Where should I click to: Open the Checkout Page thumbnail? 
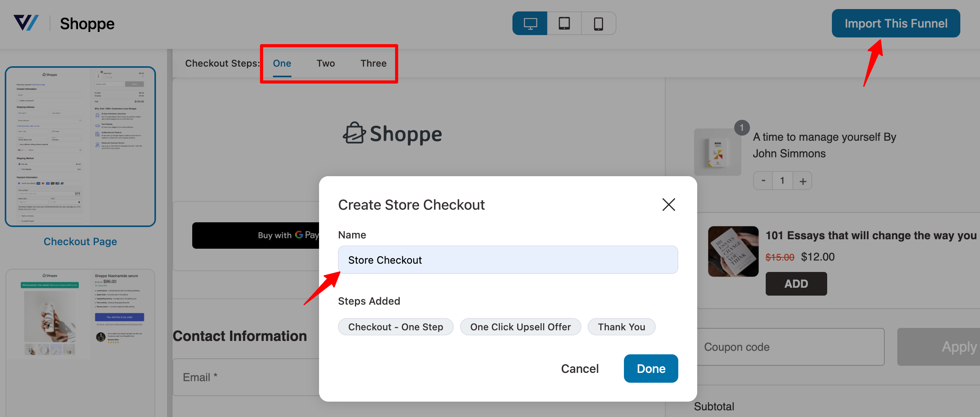(80, 147)
